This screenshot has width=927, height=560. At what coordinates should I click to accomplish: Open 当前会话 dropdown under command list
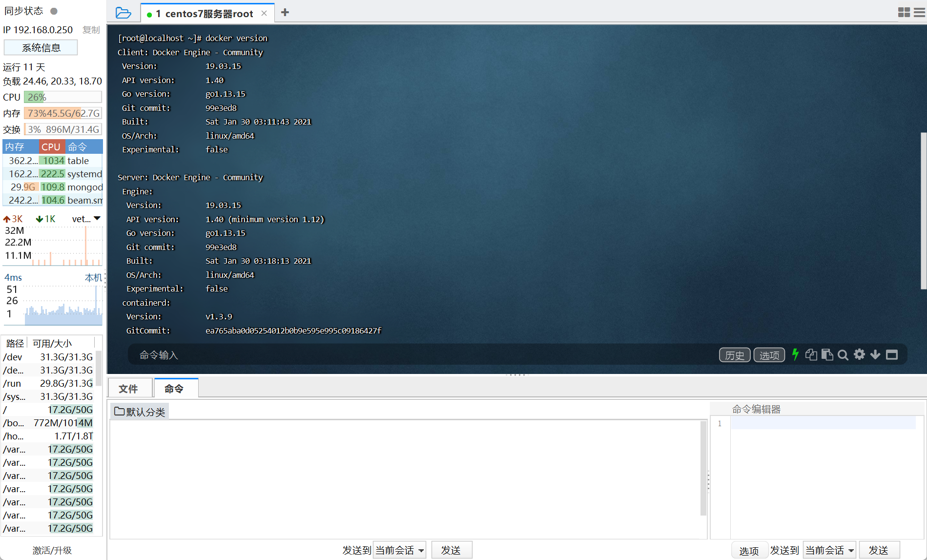(x=400, y=550)
